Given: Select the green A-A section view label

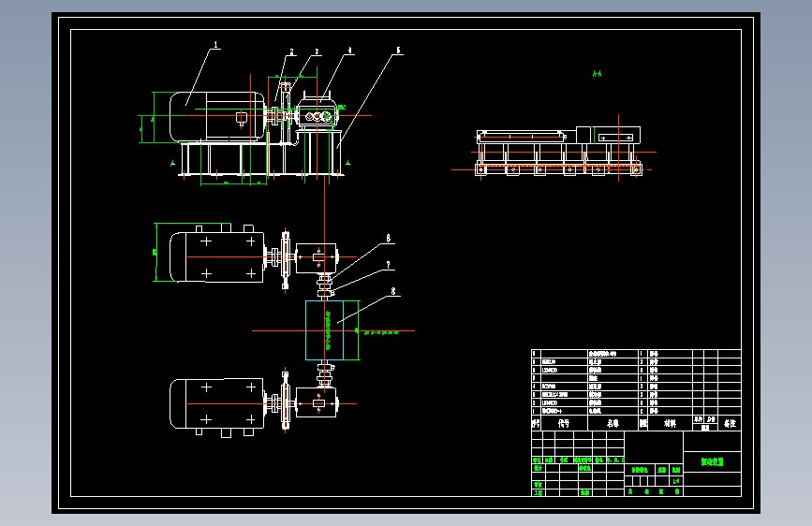Looking at the screenshot, I should [598, 74].
